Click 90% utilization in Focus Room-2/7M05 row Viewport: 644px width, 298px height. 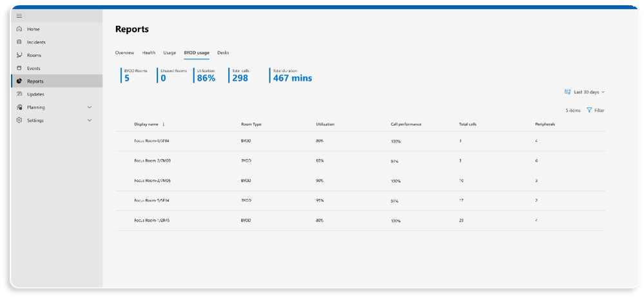coord(320,180)
